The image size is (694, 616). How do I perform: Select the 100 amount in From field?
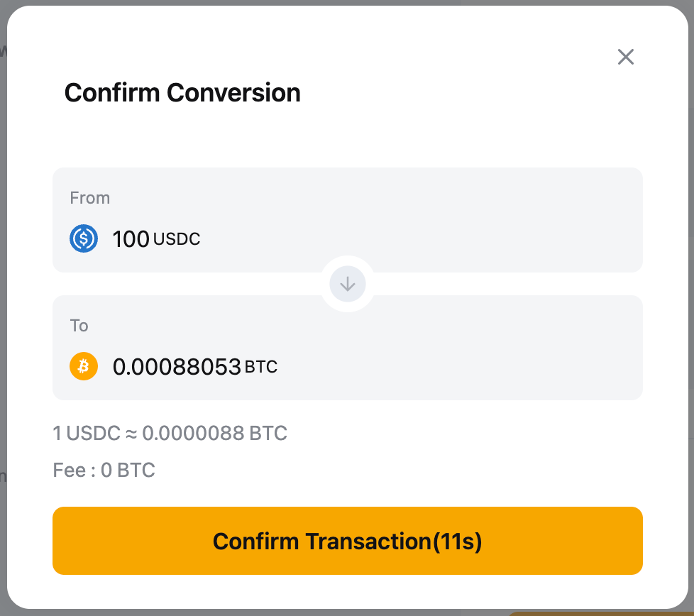point(131,239)
